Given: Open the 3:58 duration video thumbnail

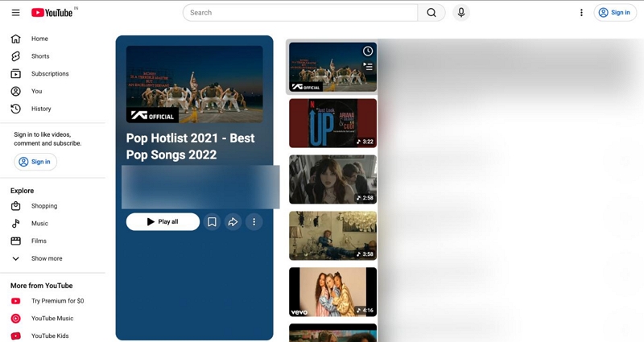Looking at the screenshot, I should [332, 236].
